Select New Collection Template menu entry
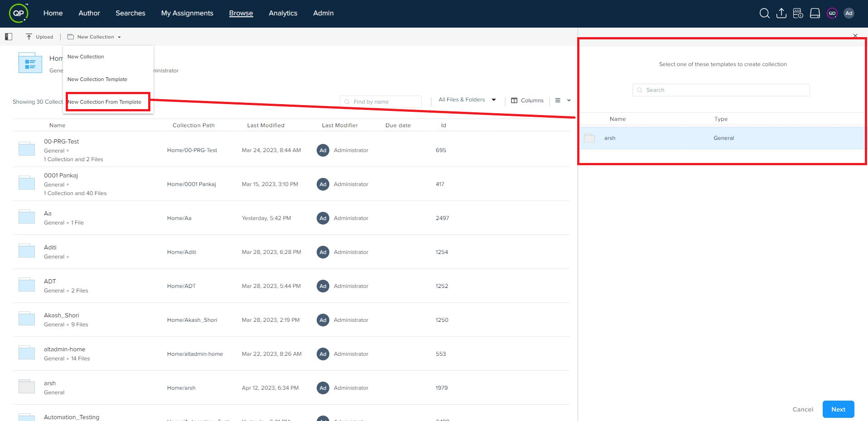 coord(97,79)
